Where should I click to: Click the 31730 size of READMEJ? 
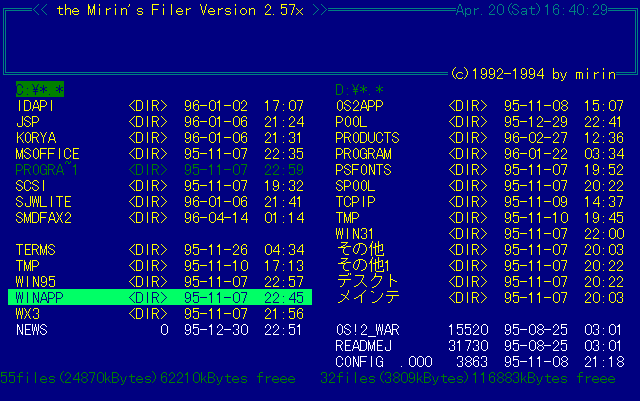[468, 346]
